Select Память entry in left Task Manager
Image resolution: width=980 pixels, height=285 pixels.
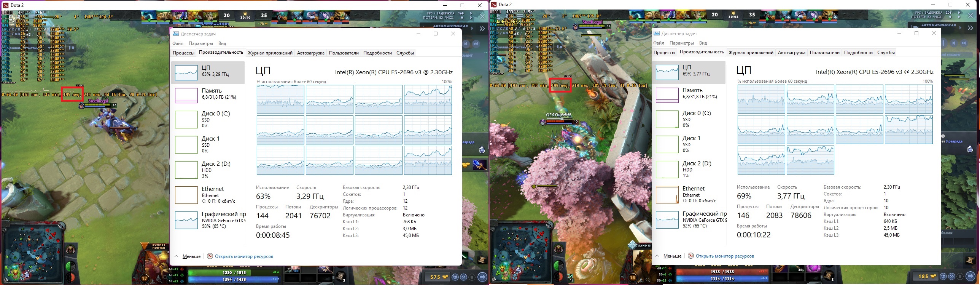point(208,95)
